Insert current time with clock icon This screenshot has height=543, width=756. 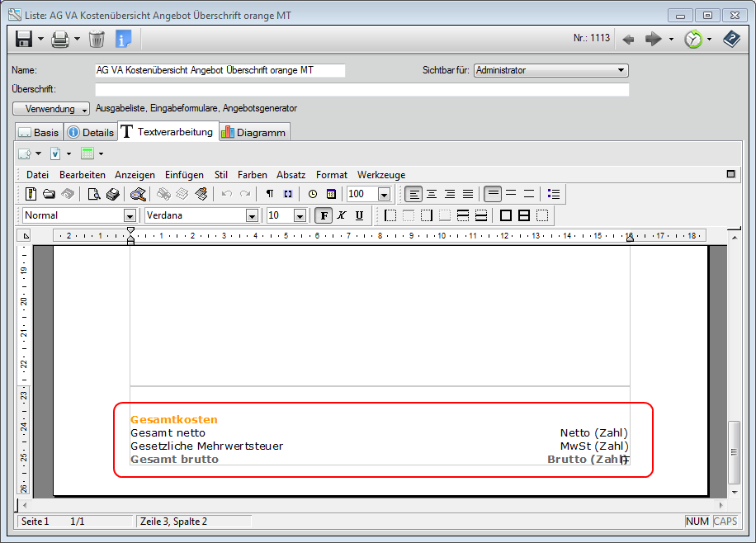[x=313, y=194]
